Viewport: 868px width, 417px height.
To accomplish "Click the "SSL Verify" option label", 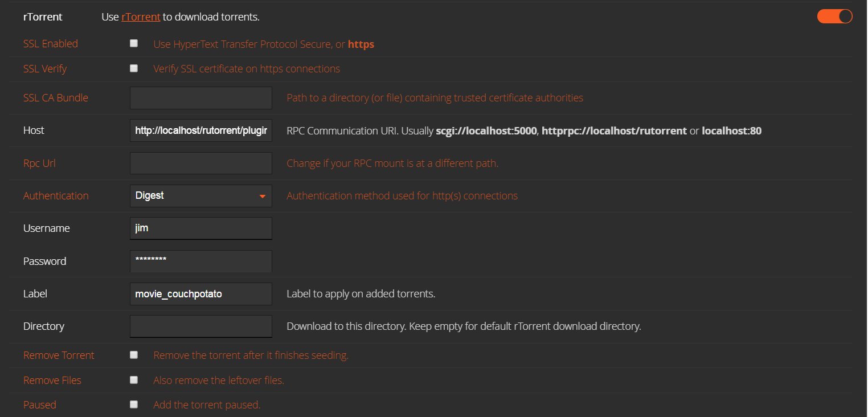I will (45, 69).
